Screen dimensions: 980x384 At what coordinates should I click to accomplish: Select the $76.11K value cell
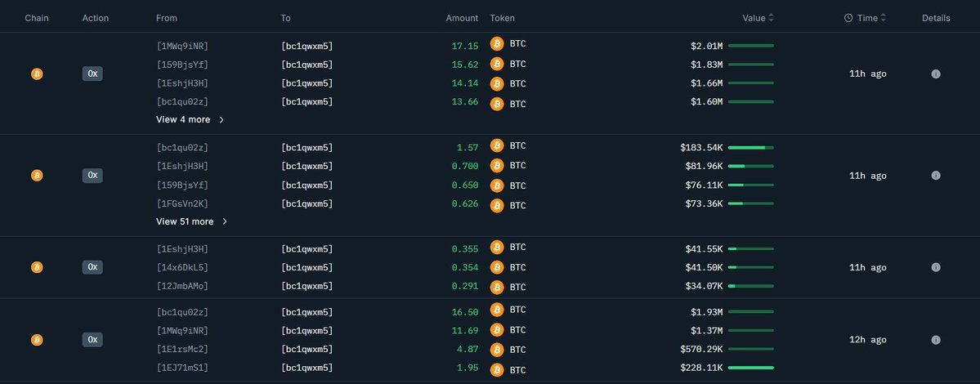[x=704, y=185]
